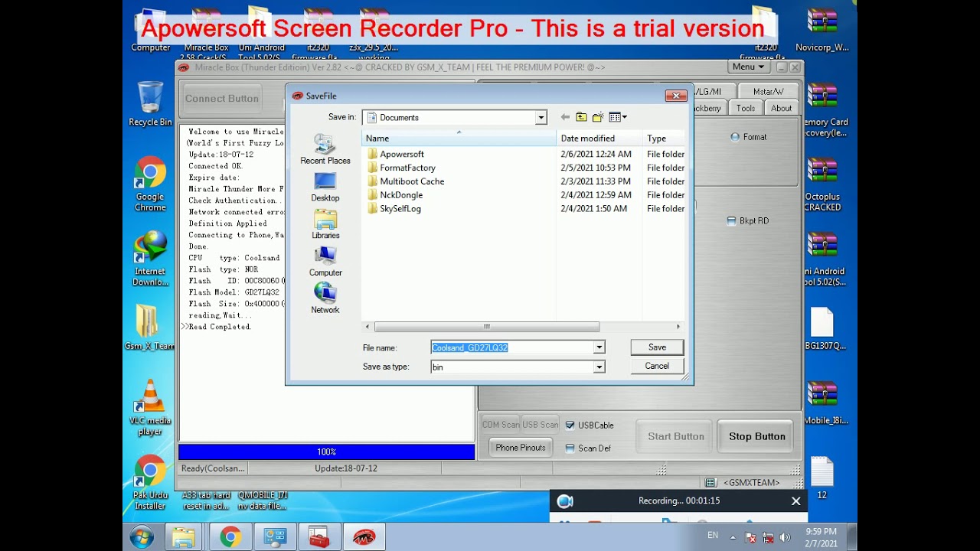Close the Recording notification bar
Viewport: 980px width, 551px height.
pos(795,501)
